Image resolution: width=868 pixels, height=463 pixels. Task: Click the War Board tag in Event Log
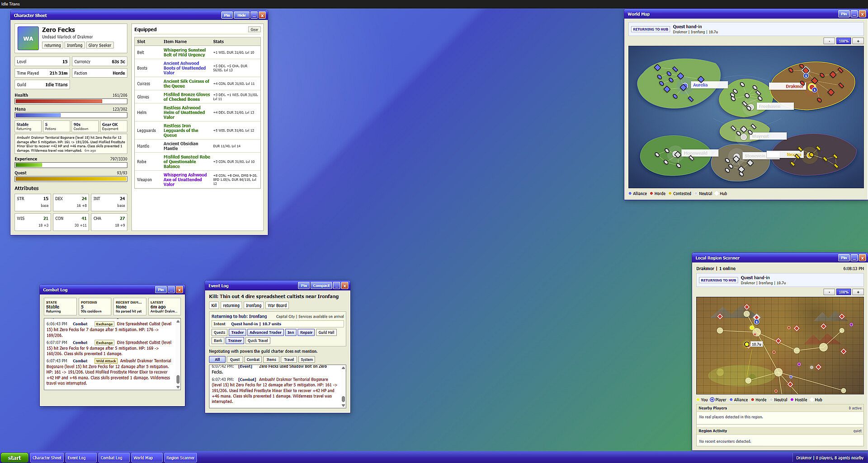point(277,305)
